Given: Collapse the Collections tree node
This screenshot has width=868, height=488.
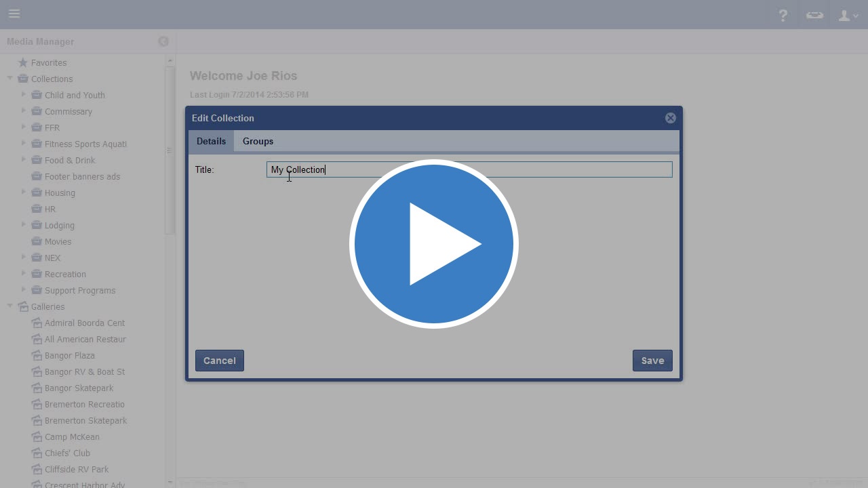Looking at the screenshot, I should point(10,79).
